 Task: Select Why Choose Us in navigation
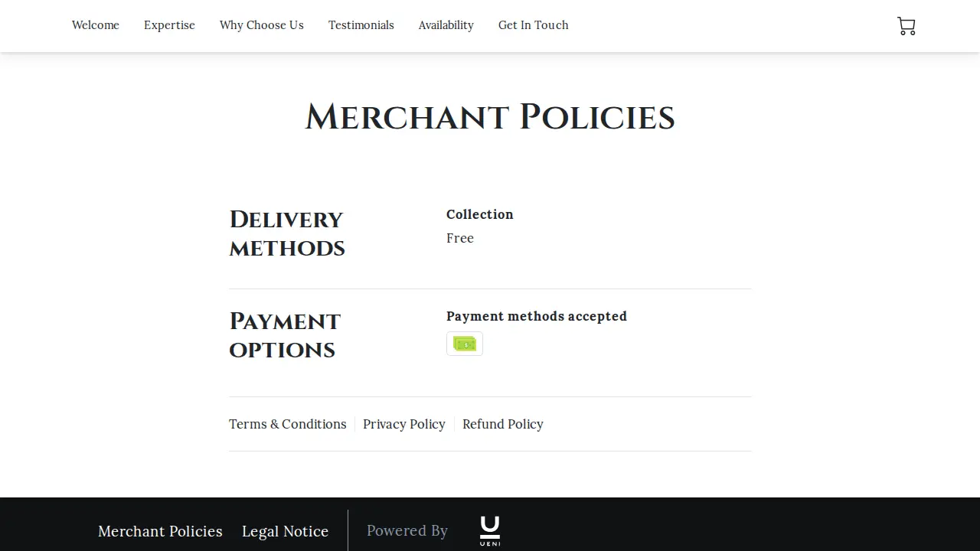(262, 25)
